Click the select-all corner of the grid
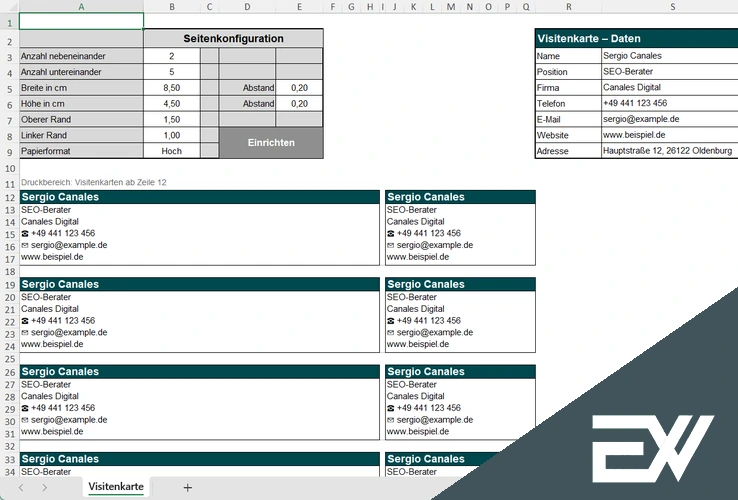The image size is (738, 500). pos(9,7)
